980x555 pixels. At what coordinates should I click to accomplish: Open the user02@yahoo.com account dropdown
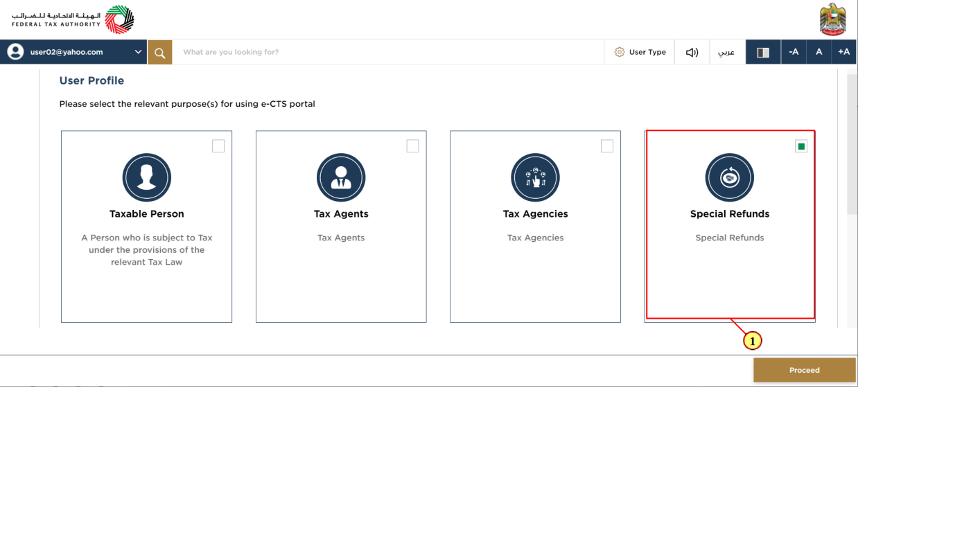pos(73,52)
